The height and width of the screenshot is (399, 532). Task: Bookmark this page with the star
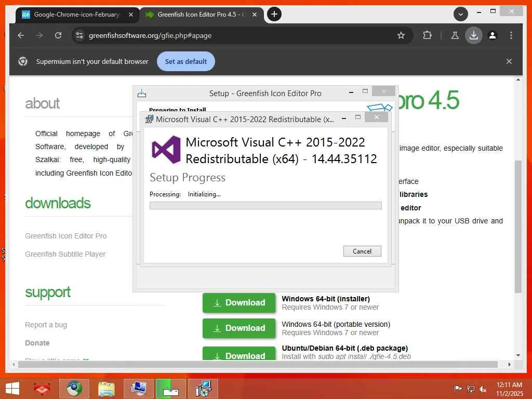pyautogui.click(x=401, y=35)
